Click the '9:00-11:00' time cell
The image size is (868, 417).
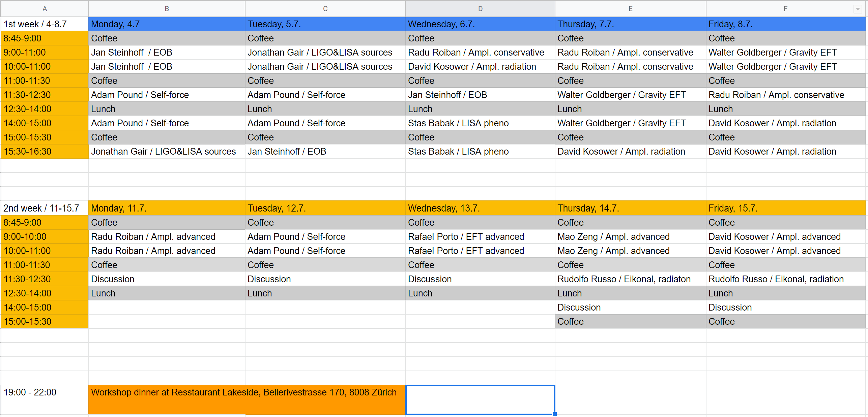45,53
